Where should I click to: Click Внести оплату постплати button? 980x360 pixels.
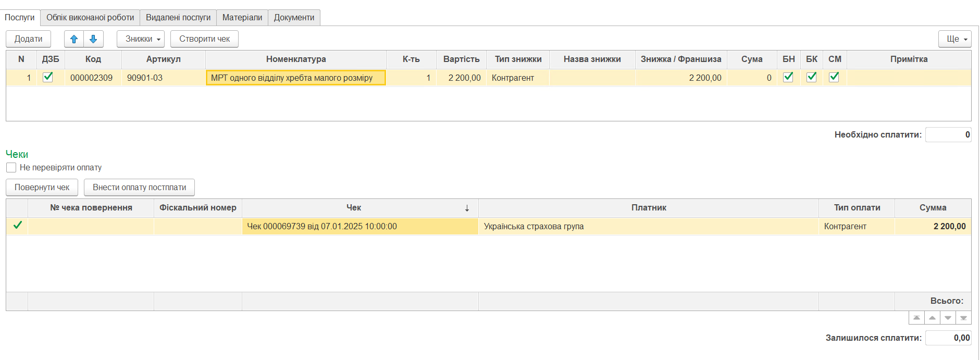(139, 188)
